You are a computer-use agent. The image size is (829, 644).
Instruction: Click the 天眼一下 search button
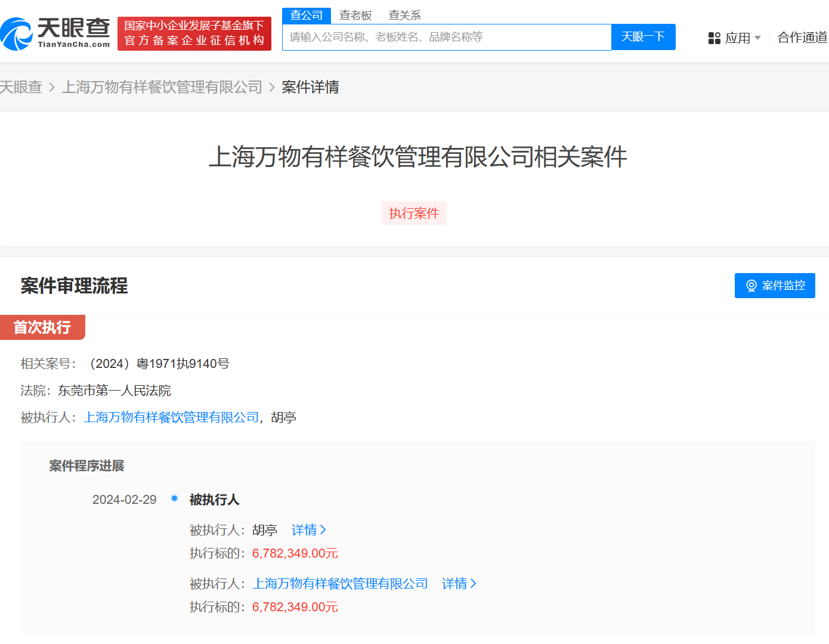[643, 36]
